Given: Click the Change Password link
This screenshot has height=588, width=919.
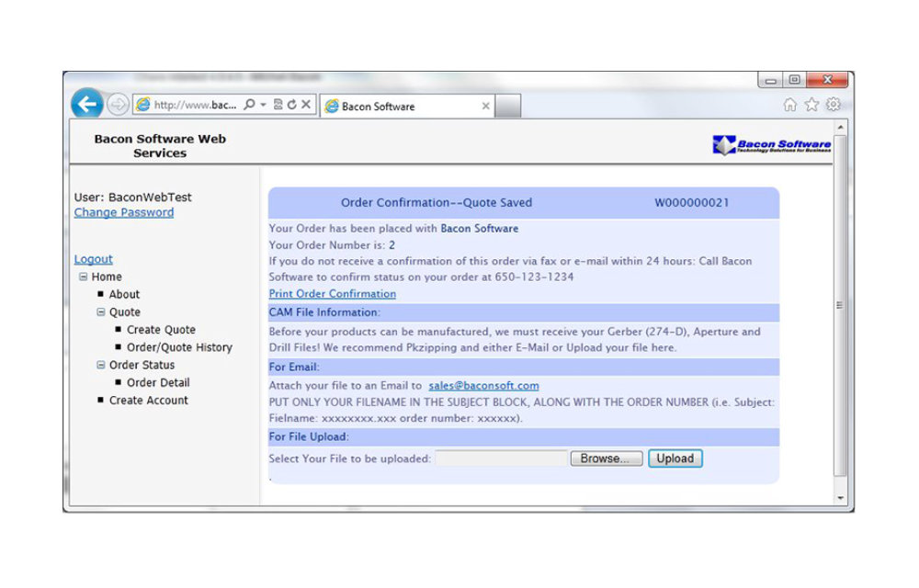Looking at the screenshot, I should (124, 212).
